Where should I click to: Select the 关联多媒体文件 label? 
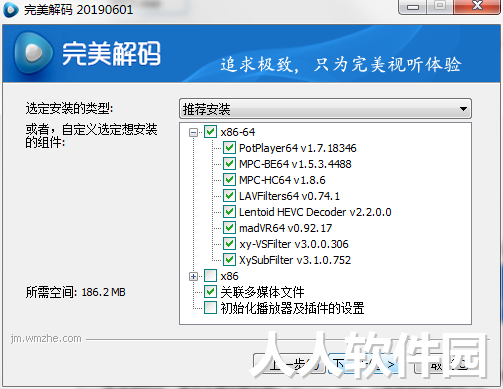pyautogui.click(x=262, y=292)
